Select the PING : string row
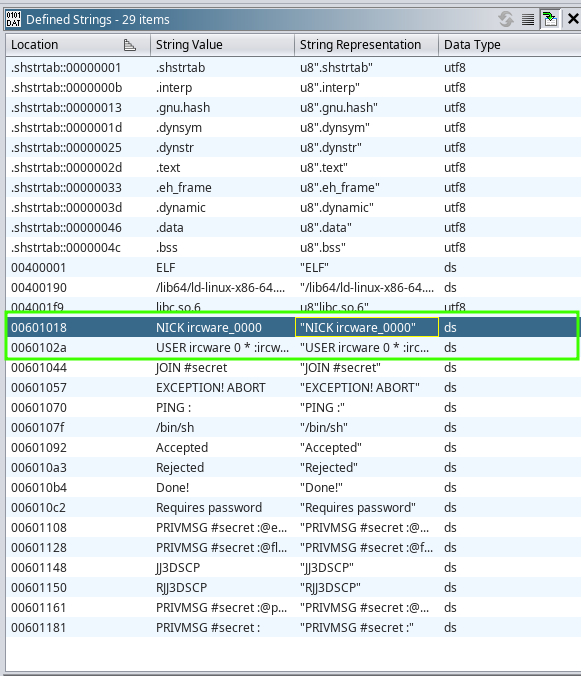The width and height of the screenshot is (581, 676). coord(293,408)
